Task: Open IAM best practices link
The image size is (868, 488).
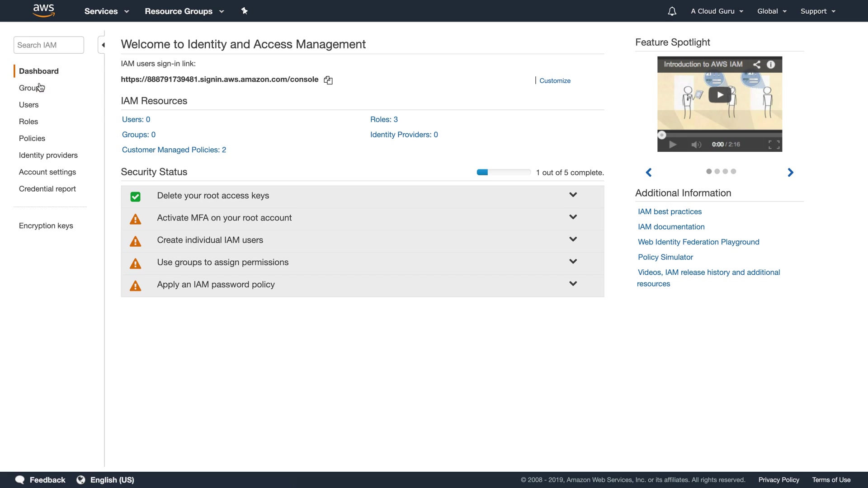Action: [x=670, y=211]
